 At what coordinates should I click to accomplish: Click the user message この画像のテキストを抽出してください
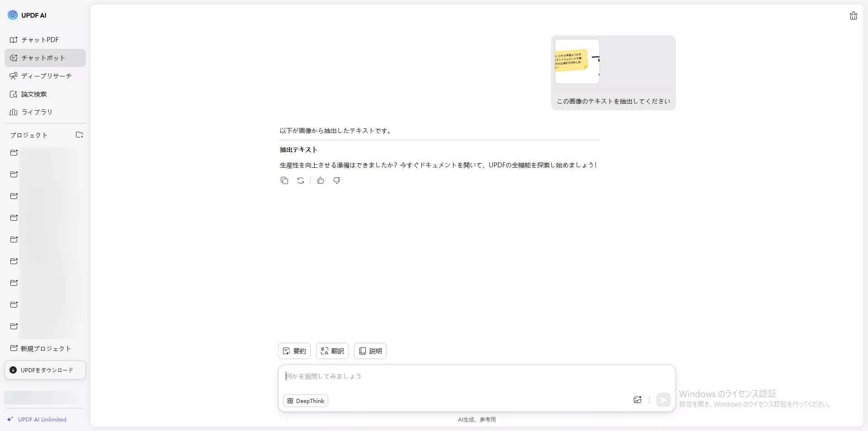613,101
